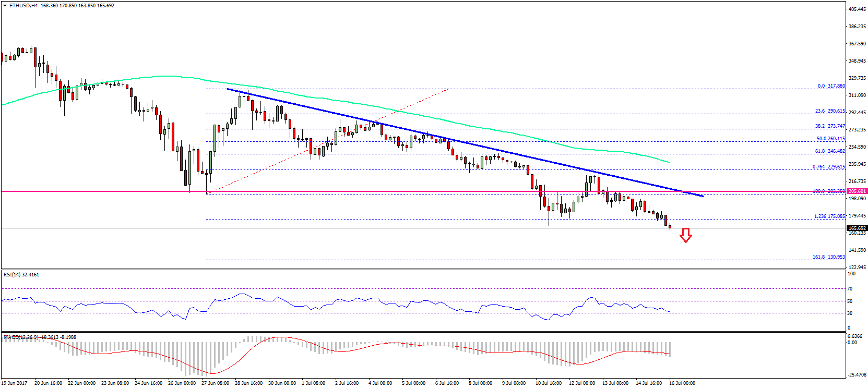Viewport: 868px width, 389px height.
Task: Click the 8 Jul 00:00 time label
Action: click(x=480, y=383)
